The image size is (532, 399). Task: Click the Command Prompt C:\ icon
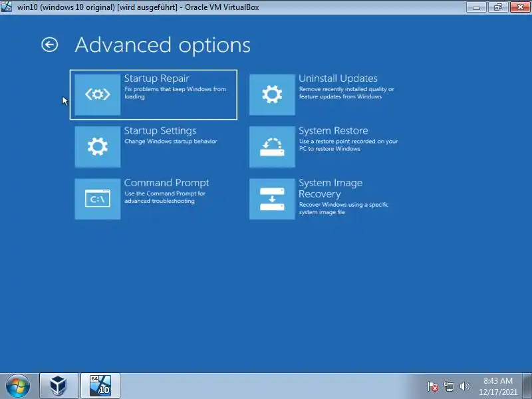97,199
